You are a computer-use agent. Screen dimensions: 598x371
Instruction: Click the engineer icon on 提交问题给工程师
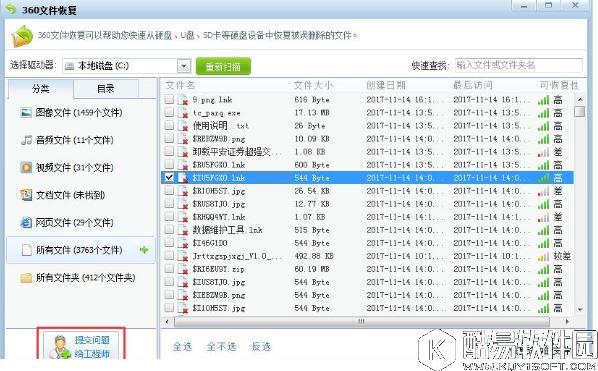click(61, 347)
